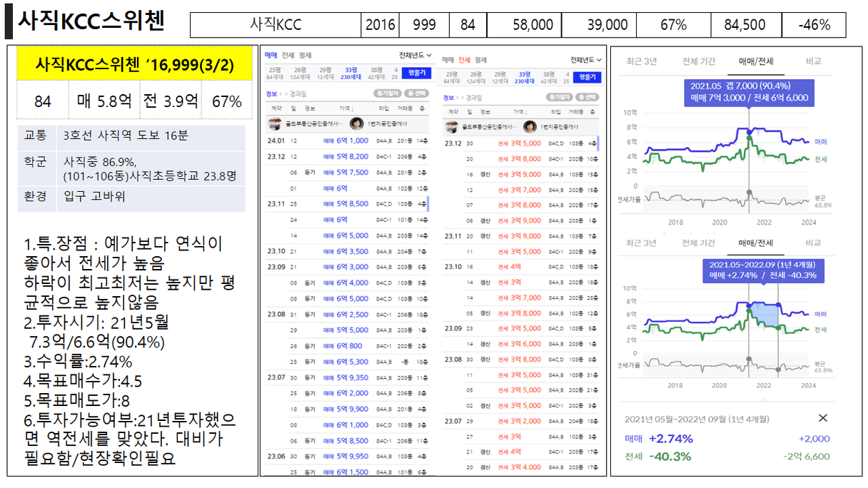Select the 전세 3억 5,000 listing dated 23.12 30
This screenshot has height=488, width=868.
(x=520, y=143)
